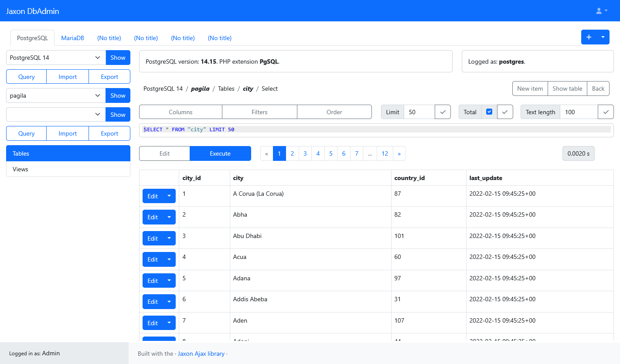Click the Execute button

click(220, 153)
